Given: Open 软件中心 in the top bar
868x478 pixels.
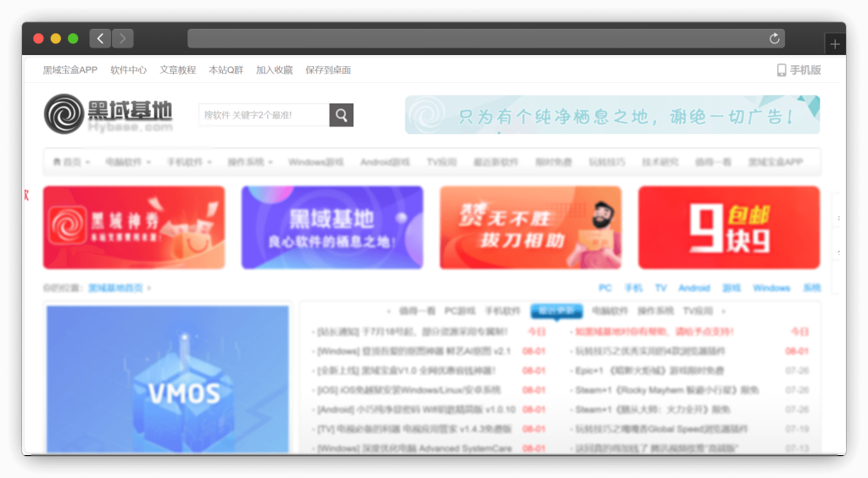Looking at the screenshot, I should coord(129,70).
